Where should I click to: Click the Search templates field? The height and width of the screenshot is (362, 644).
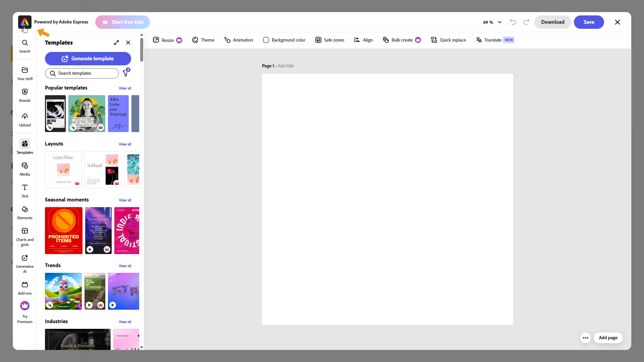(x=82, y=73)
